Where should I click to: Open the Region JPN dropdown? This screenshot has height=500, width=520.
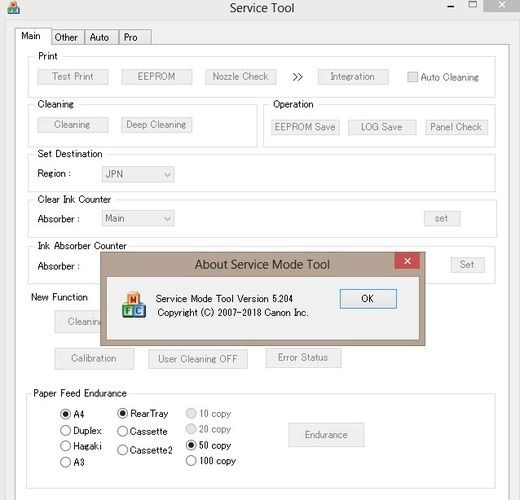point(138,174)
